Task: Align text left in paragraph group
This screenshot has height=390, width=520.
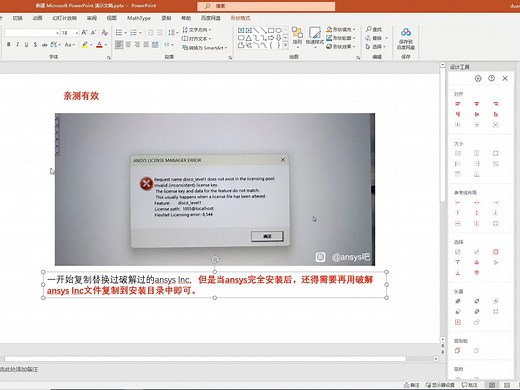Action: pos(119,44)
